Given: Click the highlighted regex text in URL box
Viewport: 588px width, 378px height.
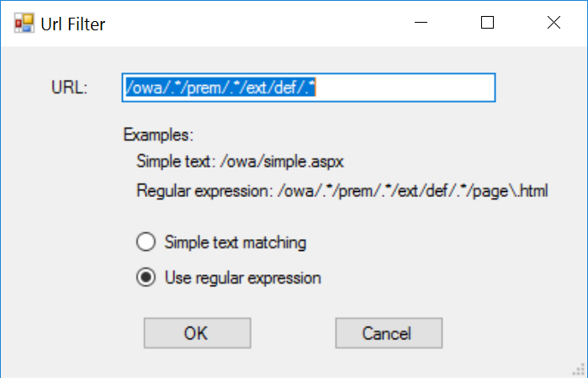Looking at the screenshot, I should [220, 88].
